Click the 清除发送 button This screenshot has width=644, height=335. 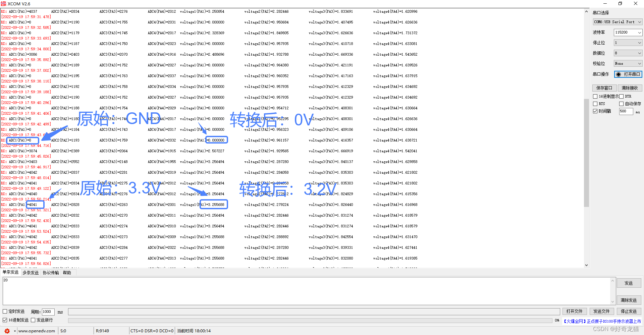(x=629, y=300)
